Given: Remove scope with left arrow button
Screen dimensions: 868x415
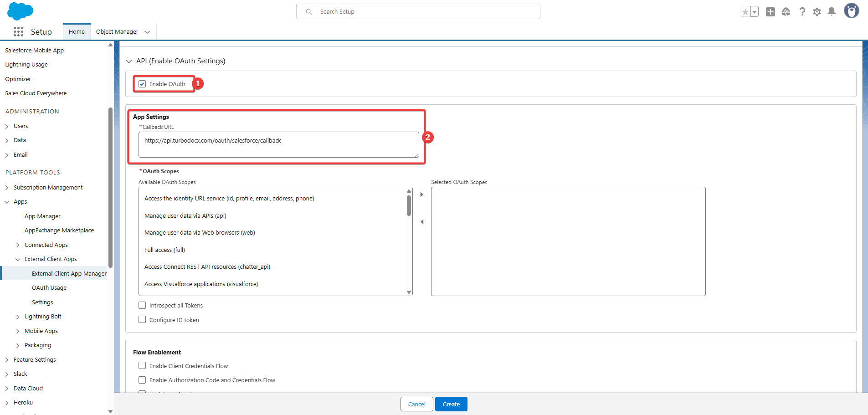Looking at the screenshot, I should click(x=422, y=222).
